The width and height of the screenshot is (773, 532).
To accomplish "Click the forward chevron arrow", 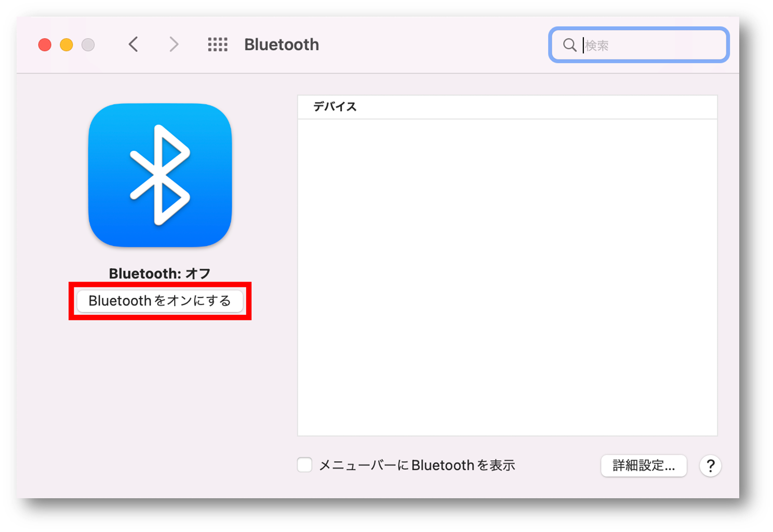I will 174,45.
